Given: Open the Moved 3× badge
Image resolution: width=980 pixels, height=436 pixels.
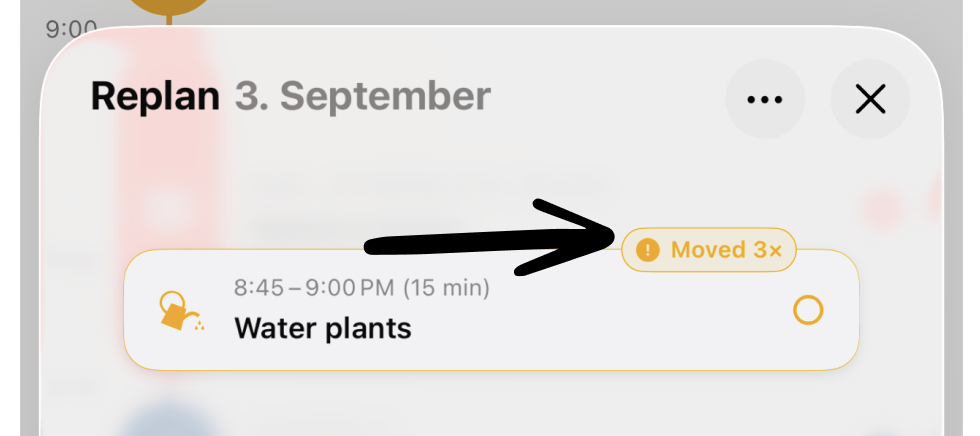Looking at the screenshot, I should click(709, 250).
